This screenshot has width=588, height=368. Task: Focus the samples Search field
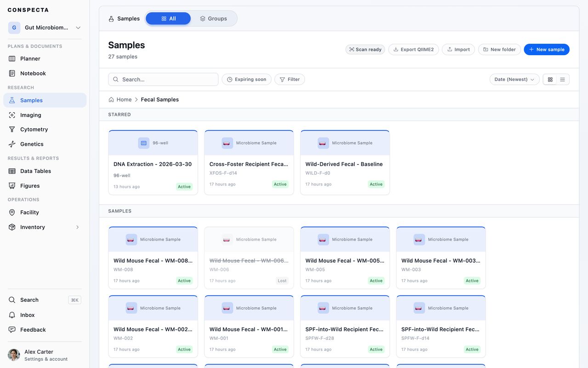pos(163,80)
